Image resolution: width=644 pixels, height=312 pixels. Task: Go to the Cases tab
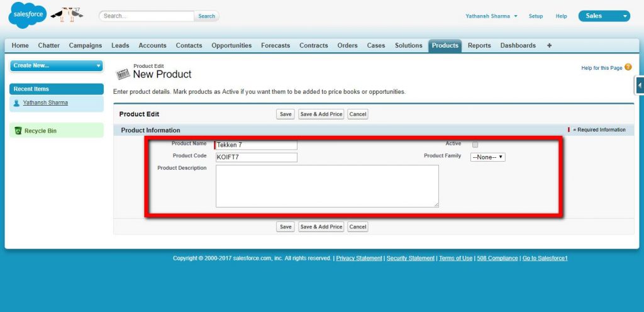click(x=376, y=45)
